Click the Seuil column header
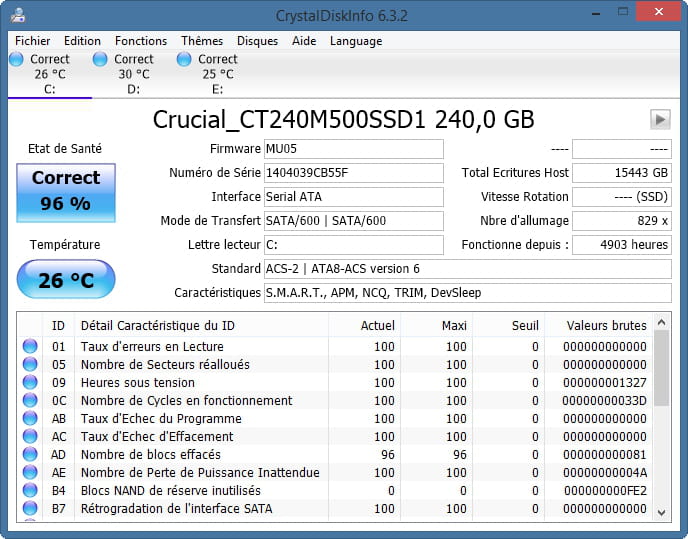The height and width of the screenshot is (539, 688). (x=508, y=325)
